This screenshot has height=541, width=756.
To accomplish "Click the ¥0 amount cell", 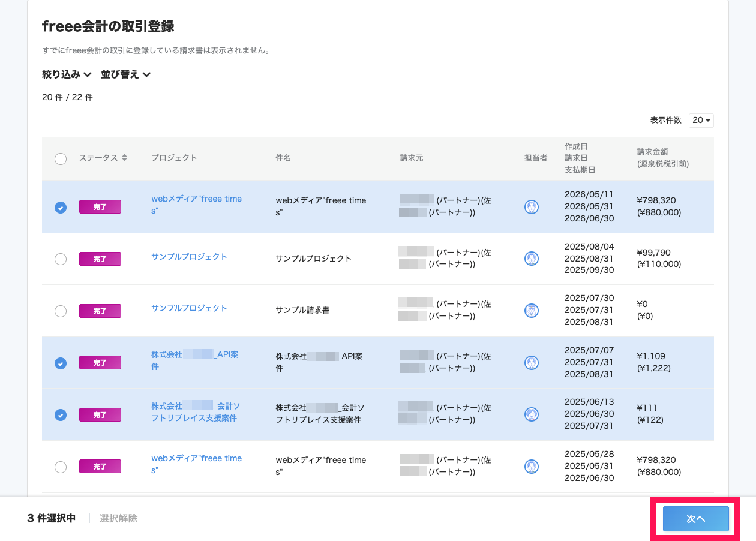I will pos(645,310).
